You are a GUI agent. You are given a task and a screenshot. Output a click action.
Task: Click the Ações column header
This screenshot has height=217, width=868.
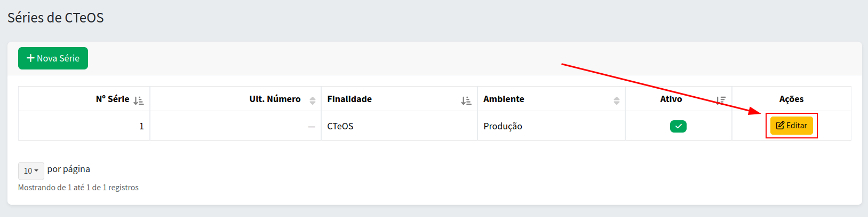click(791, 99)
